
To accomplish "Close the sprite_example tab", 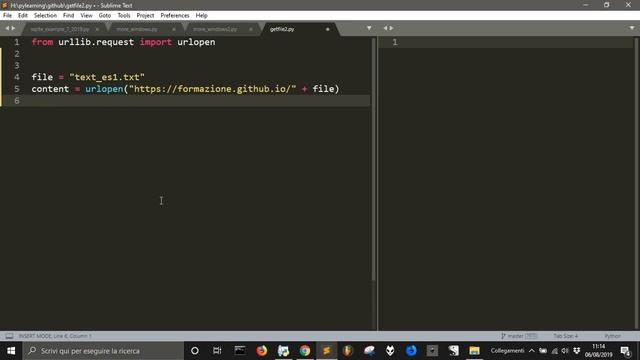I will coord(97,29).
